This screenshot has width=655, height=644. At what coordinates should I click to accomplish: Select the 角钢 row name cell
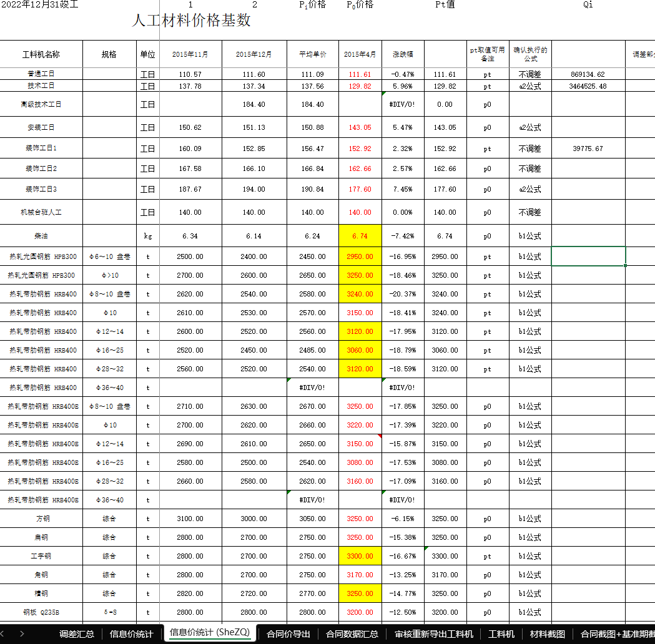click(x=41, y=575)
